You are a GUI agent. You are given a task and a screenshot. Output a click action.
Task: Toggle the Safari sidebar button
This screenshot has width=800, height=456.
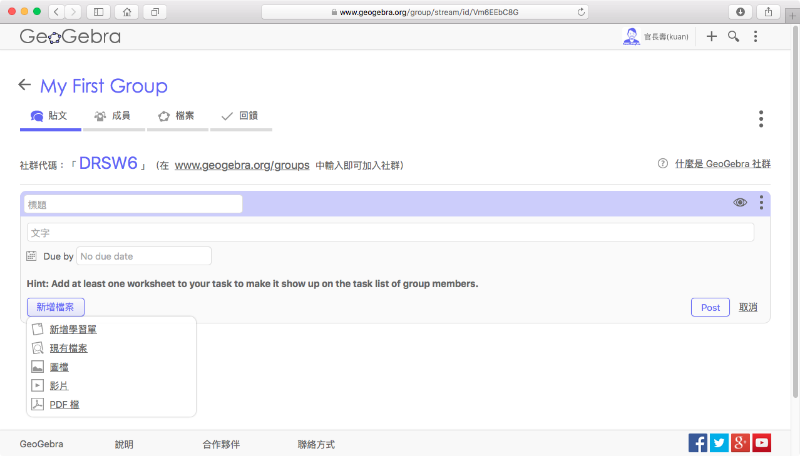tap(98, 12)
